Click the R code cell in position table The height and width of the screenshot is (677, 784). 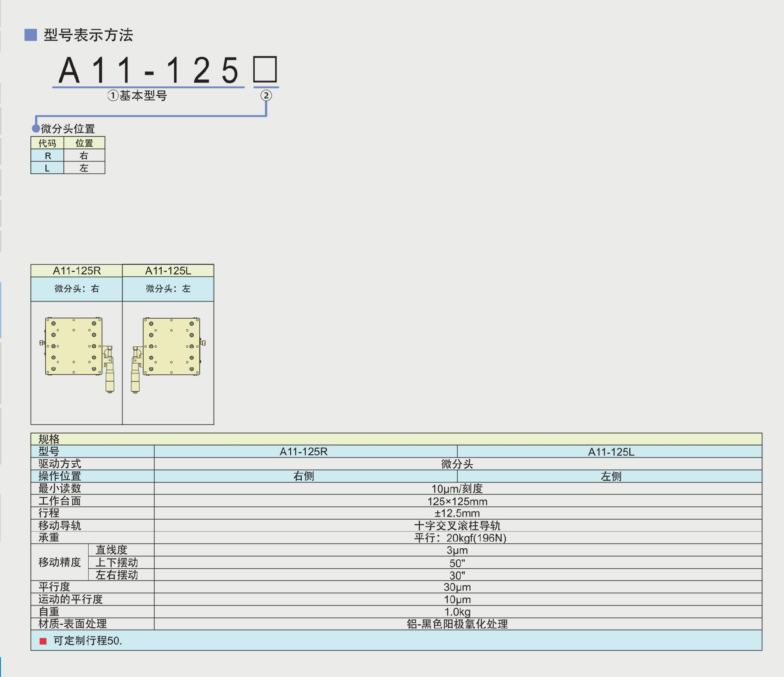47,156
